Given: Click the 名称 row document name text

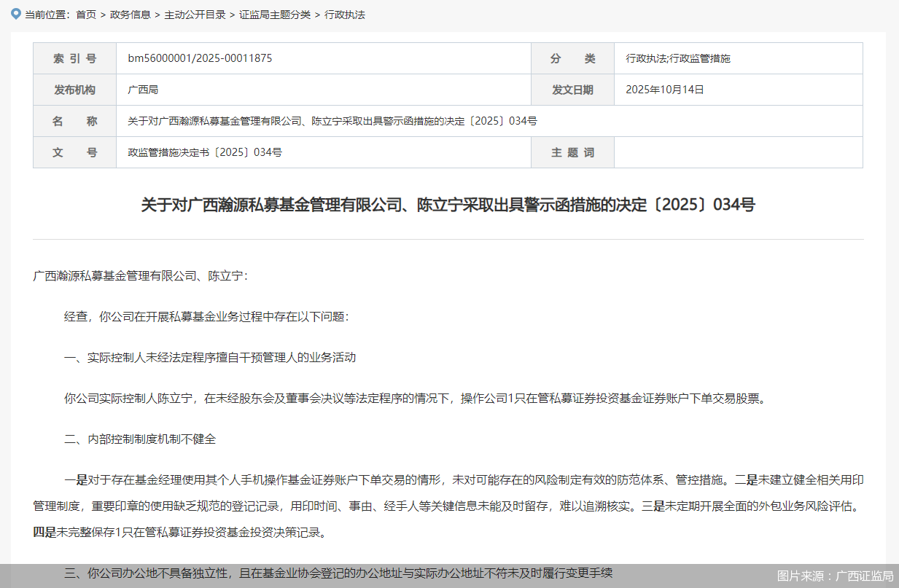Looking at the screenshot, I should click(x=332, y=121).
